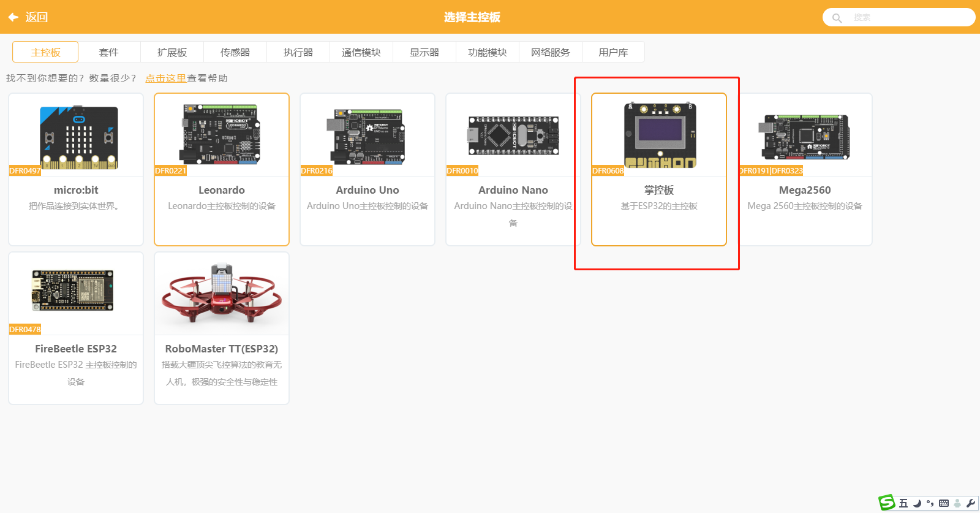The image size is (980, 513).
Task: Click the description starting "FireBeetle ESP32 主控板"
Action: [x=76, y=373]
